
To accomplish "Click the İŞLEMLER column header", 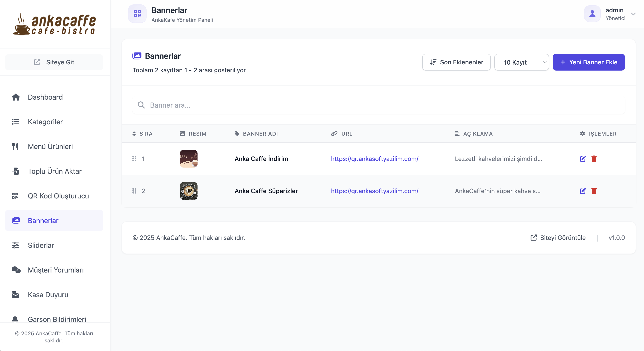I will coord(598,134).
